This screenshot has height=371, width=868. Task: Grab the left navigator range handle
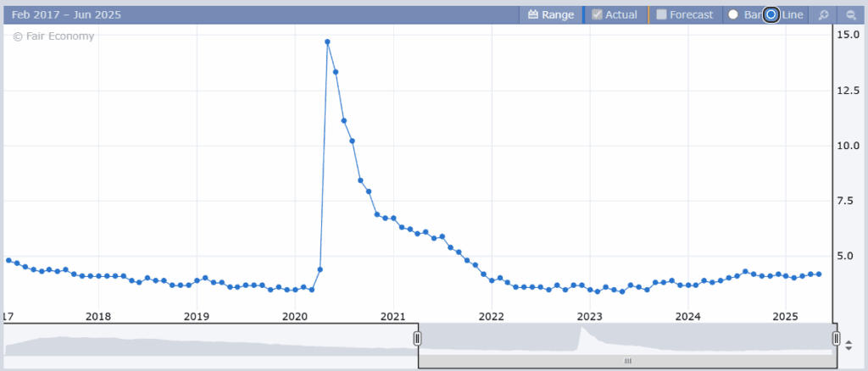coord(418,338)
